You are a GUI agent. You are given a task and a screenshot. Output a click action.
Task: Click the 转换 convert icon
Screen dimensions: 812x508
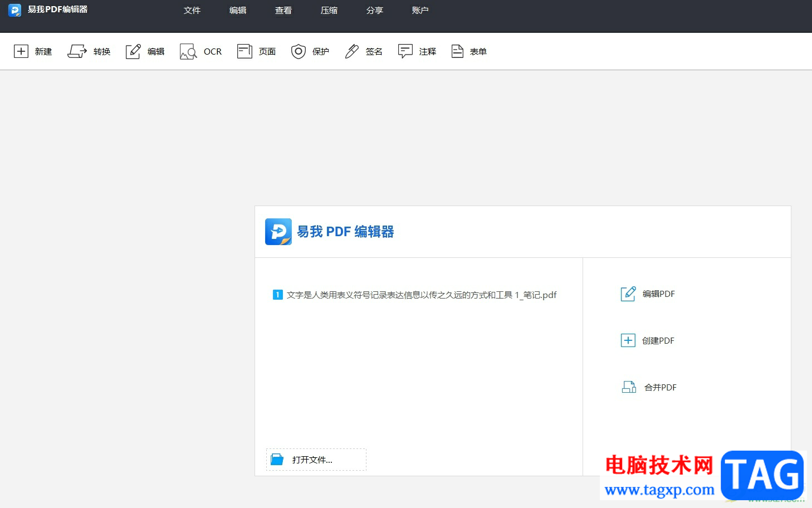pyautogui.click(x=77, y=51)
